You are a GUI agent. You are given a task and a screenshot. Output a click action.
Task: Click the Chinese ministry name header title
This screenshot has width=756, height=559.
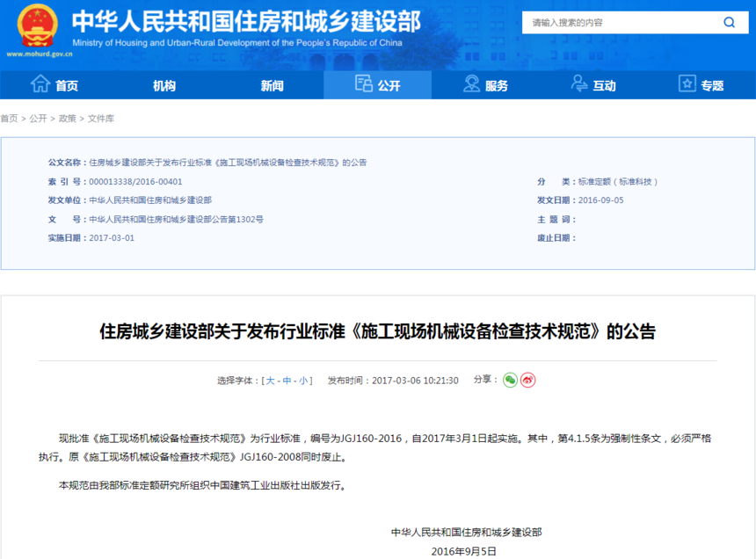click(x=246, y=22)
